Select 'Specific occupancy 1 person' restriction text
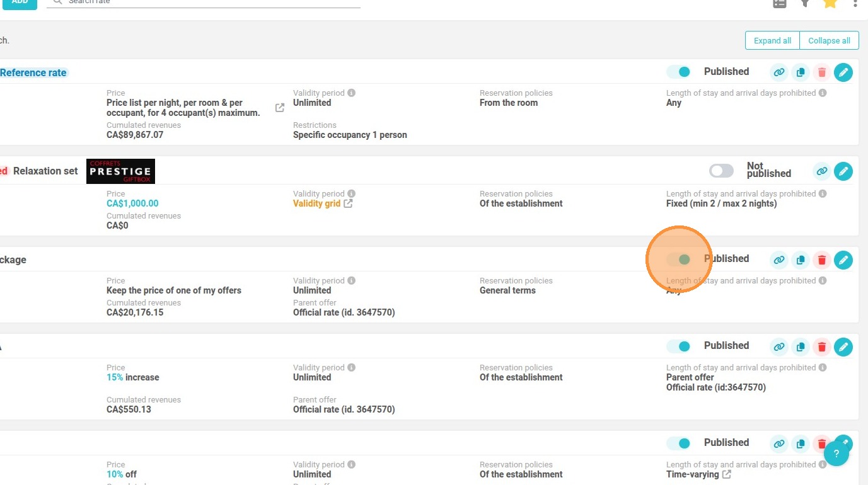 [350, 135]
